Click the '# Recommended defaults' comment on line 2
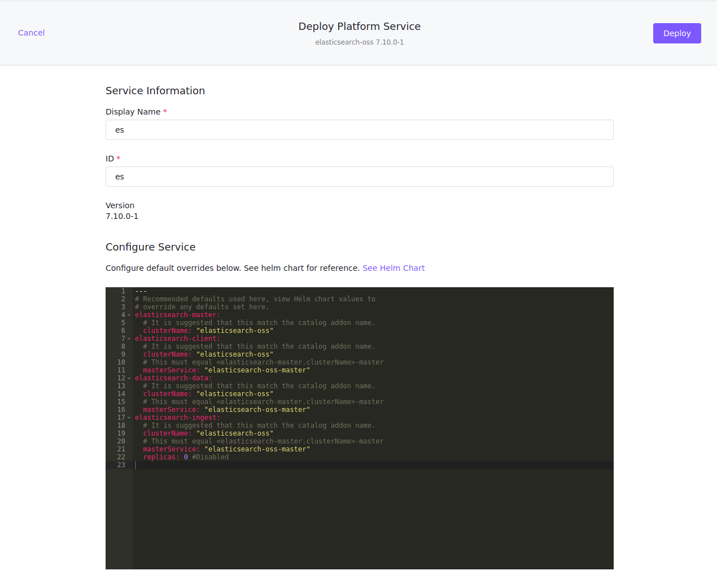Screen dimensions: 717x588 (x=255, y=299)
